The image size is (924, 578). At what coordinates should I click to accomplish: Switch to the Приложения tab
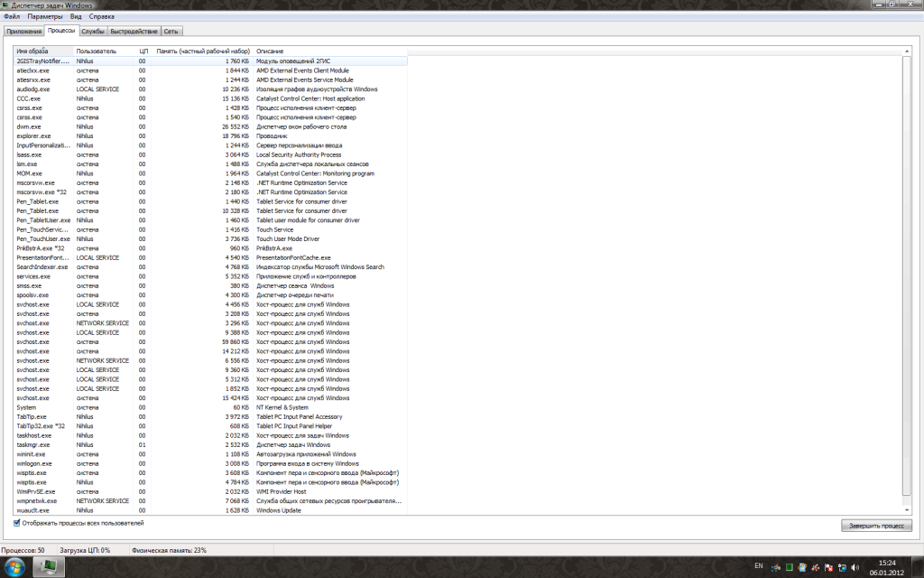(24, 32)
